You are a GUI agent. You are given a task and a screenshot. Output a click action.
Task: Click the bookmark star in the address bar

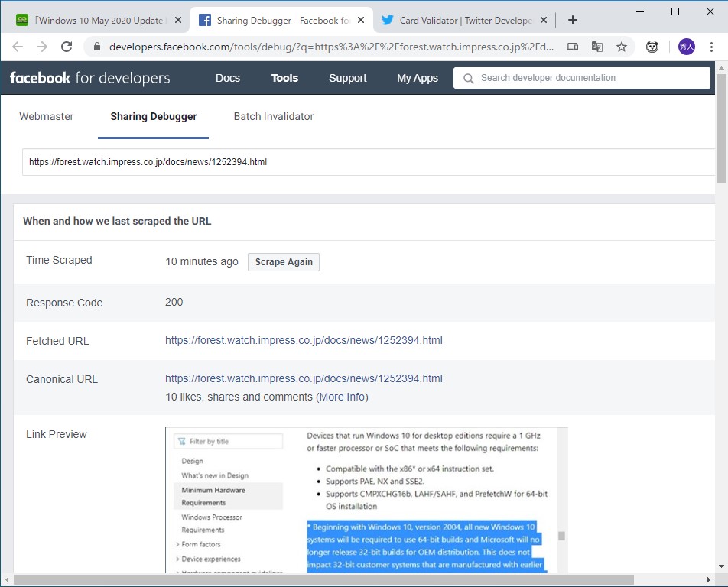pos(622,46)
